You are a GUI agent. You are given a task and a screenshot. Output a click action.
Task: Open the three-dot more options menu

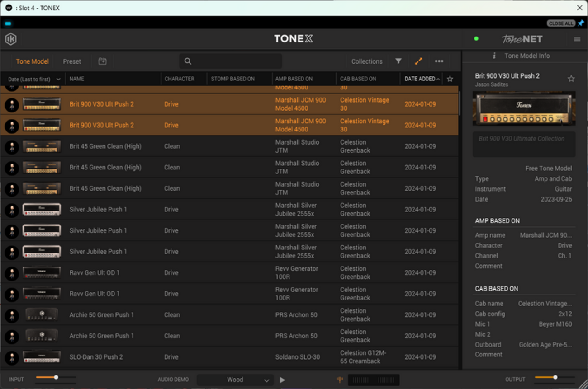[x=439, y=61]
